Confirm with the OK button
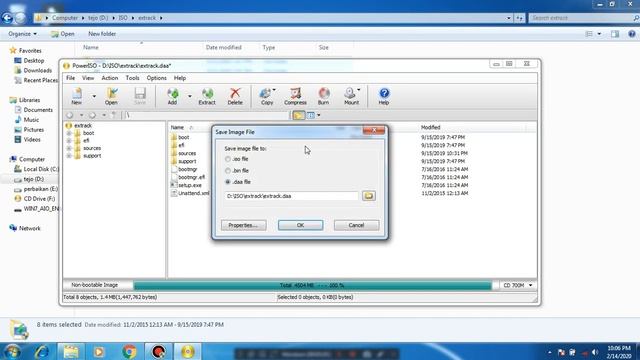Image resolution: width=640 pixels, height=360 pixels. 300,225
